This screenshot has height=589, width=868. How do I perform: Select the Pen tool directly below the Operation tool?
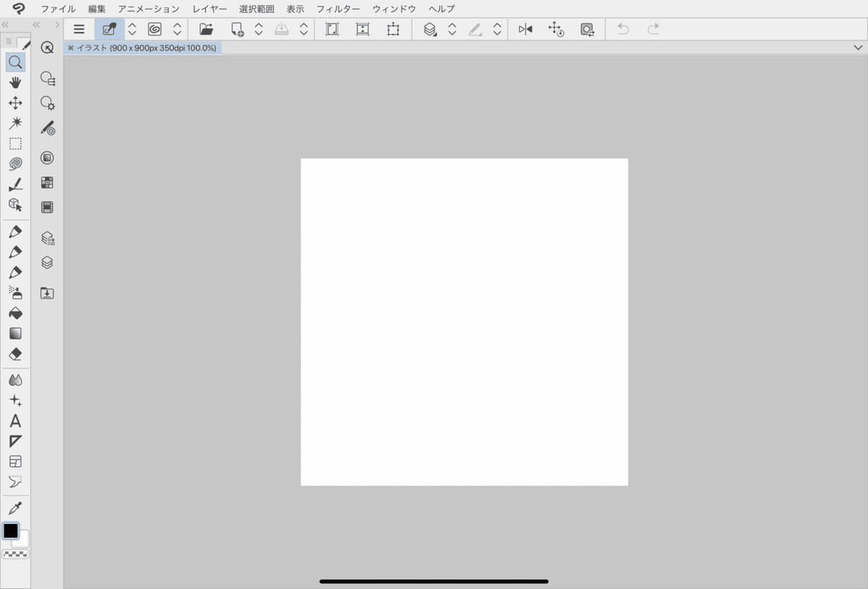tap(15, 232)
